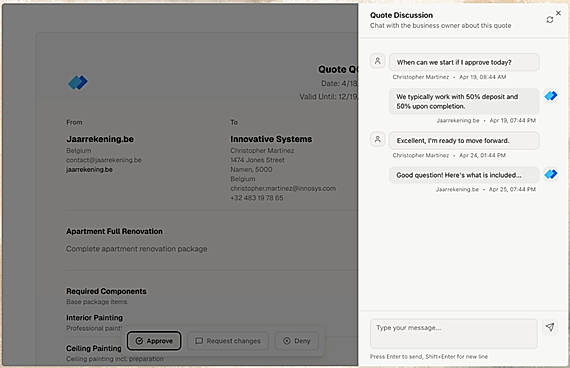Click the user avatar beside 'Excellent, I'm ready' message
This screenshot has height=368, width=570.
(378, 139)
